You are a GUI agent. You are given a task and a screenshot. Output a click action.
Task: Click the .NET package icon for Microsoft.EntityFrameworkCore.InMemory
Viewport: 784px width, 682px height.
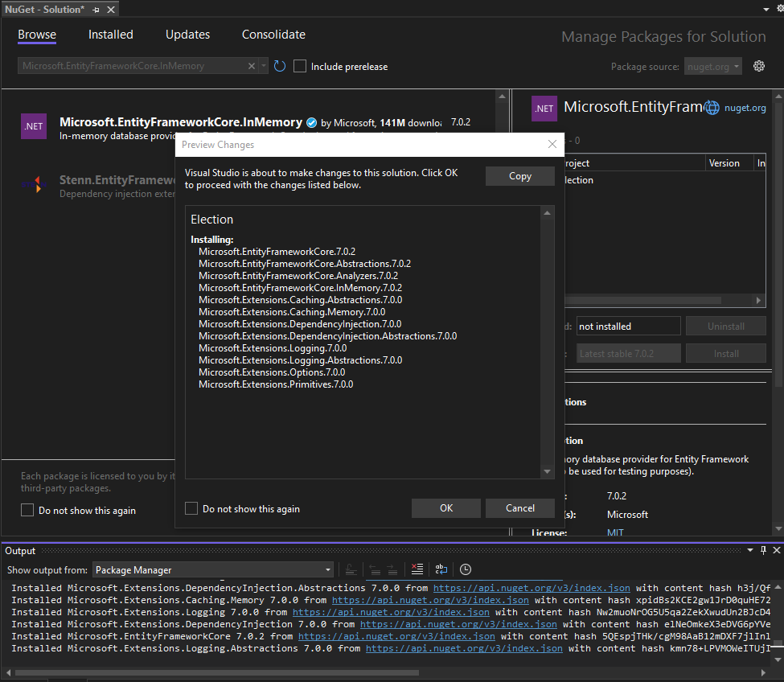click(33, 126)
